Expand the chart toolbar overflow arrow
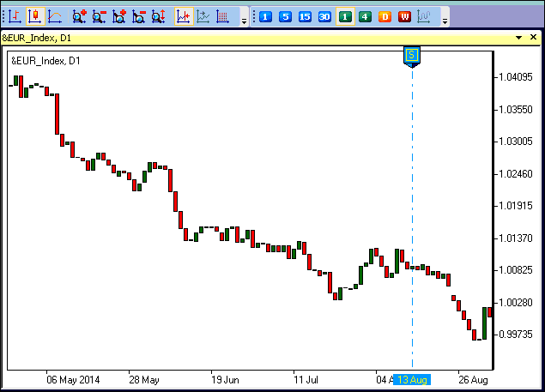Image resolution: width=545 pixels, height=392 pixels. 244,19
